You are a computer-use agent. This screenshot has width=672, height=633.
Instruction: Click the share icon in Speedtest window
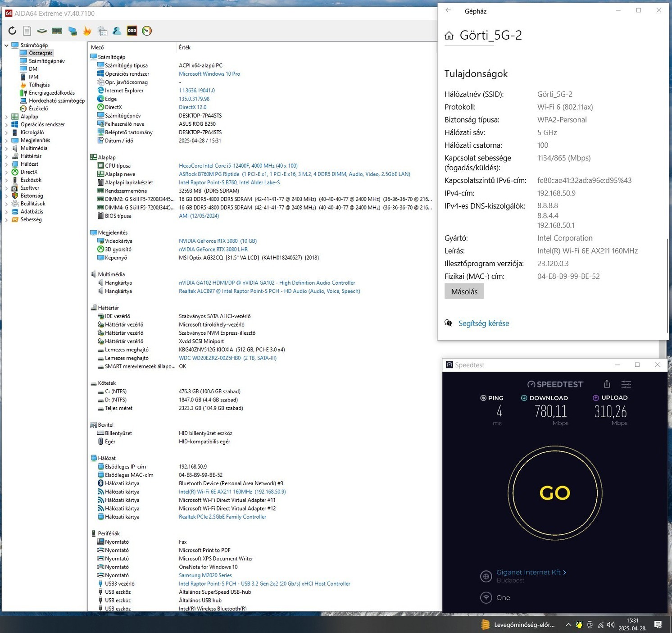pyautogui.click(x=607, y=384)
